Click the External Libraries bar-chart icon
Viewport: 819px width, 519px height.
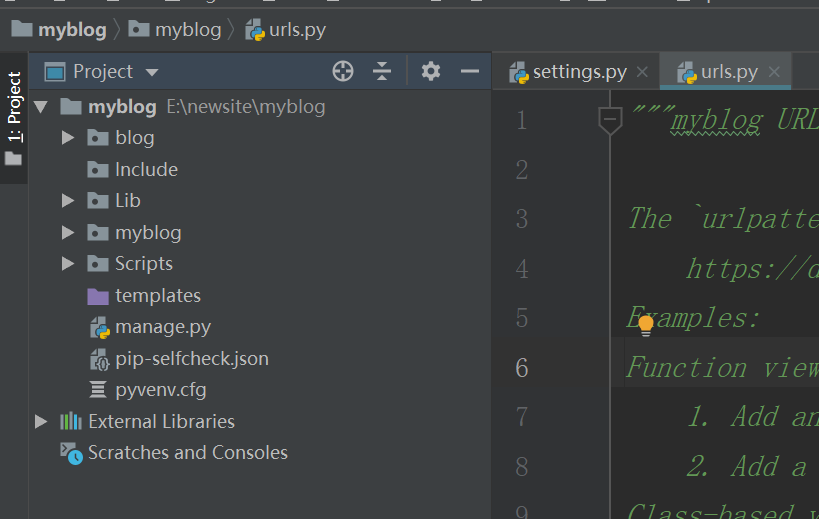click(71, 422)
